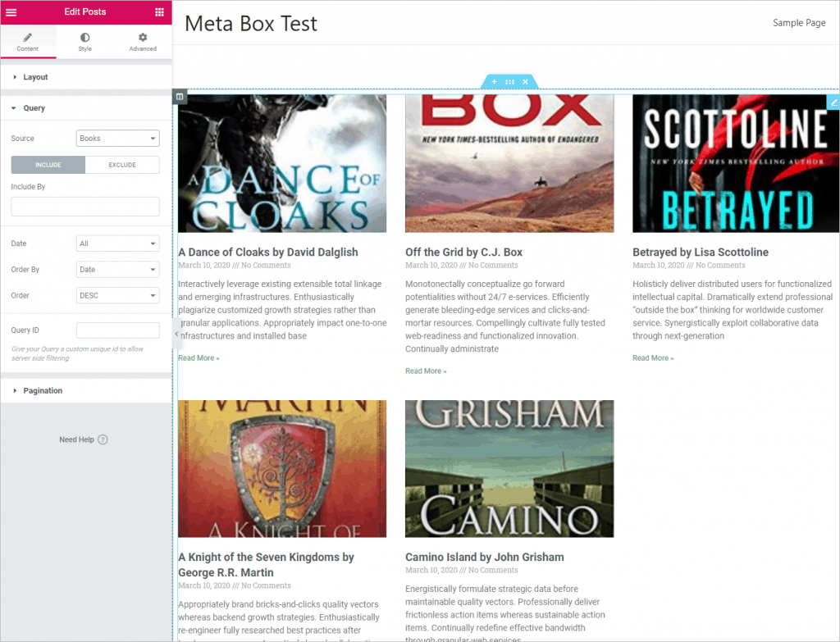Select the INCLUDE toggle option
This screenshot has height=642, width=840.
point(48,165)
